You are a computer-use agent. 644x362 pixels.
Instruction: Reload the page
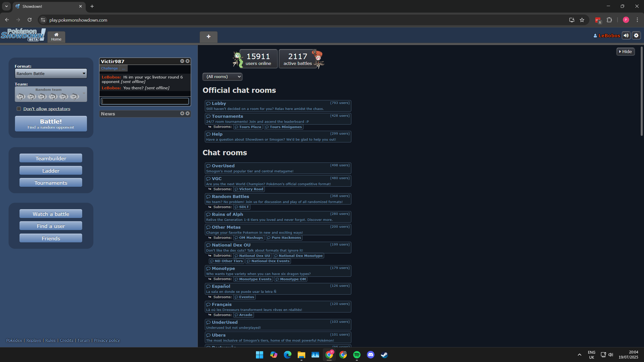tap(29, 20)
